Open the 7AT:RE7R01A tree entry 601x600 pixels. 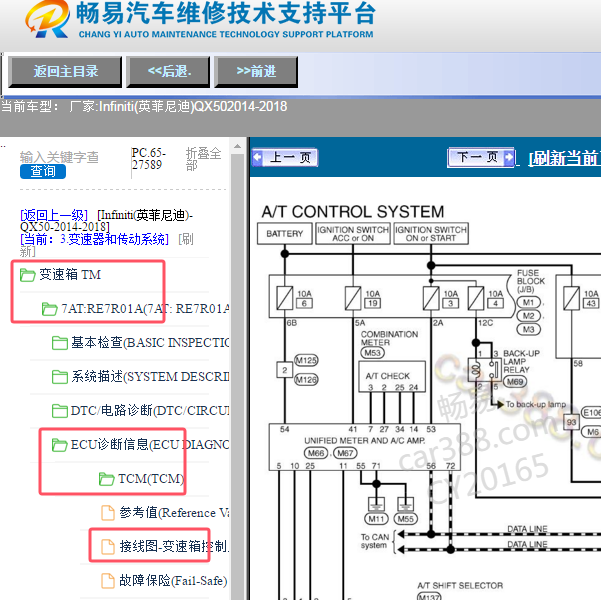click(146, 309)
